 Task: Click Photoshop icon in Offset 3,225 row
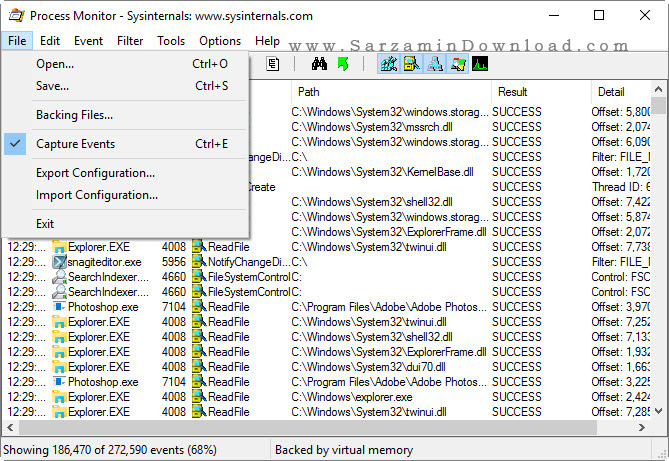(59, 382)
